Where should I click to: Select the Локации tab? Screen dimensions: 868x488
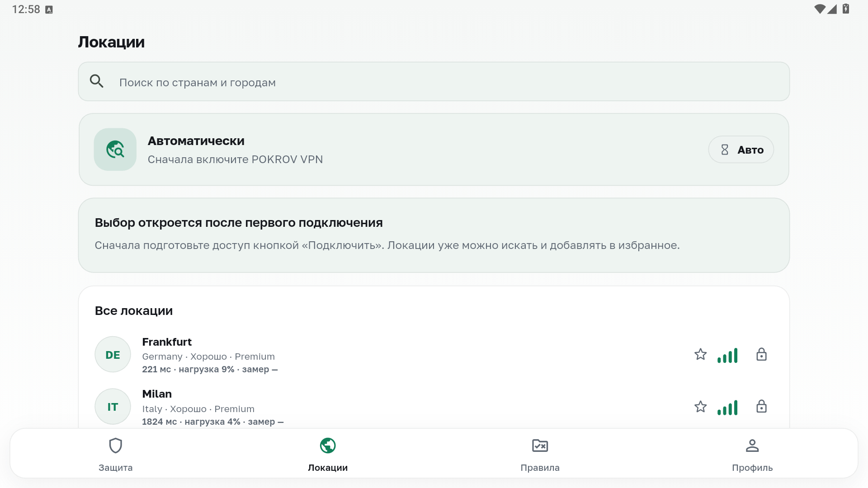coord(328,454)
